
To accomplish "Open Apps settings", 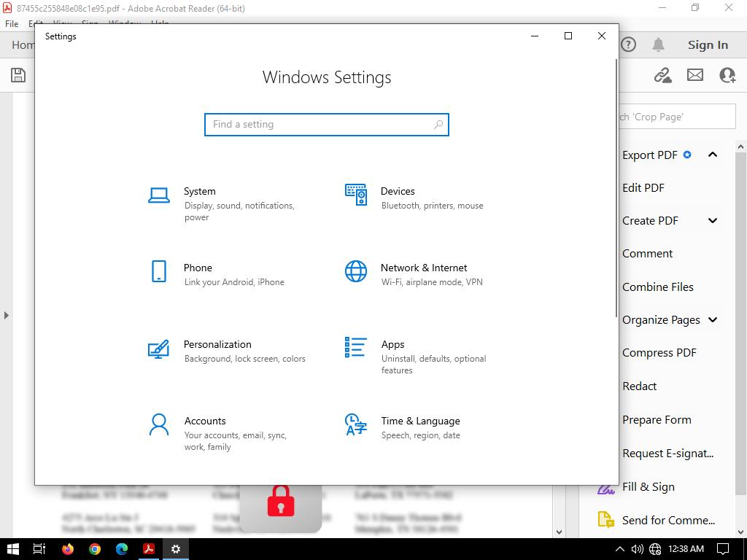I will click(392, 345).
